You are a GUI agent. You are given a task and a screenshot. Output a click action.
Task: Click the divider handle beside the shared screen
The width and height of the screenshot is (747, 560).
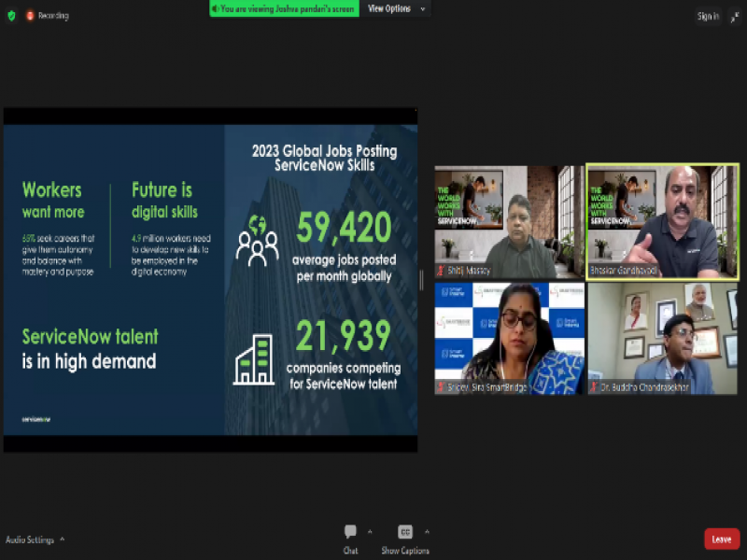click(x=421, y=280)
